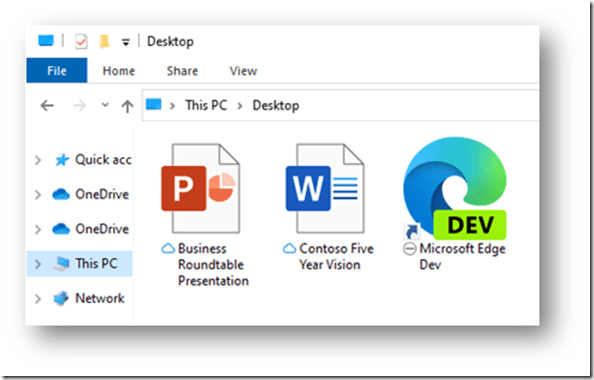Screen dimensions: 594x380
Task: Open the Customize Quick Access Toolbar dropdown
Action: click(x=126, y=42)
